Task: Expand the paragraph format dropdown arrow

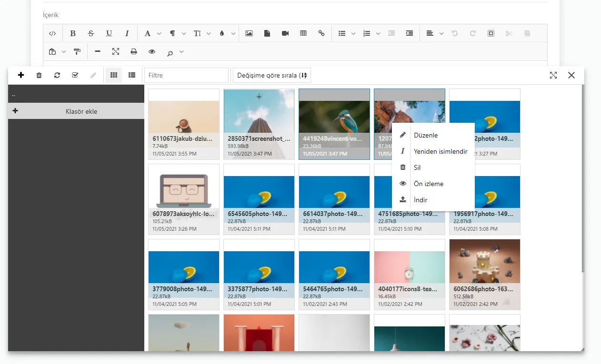Action: [x=184, y=33]
